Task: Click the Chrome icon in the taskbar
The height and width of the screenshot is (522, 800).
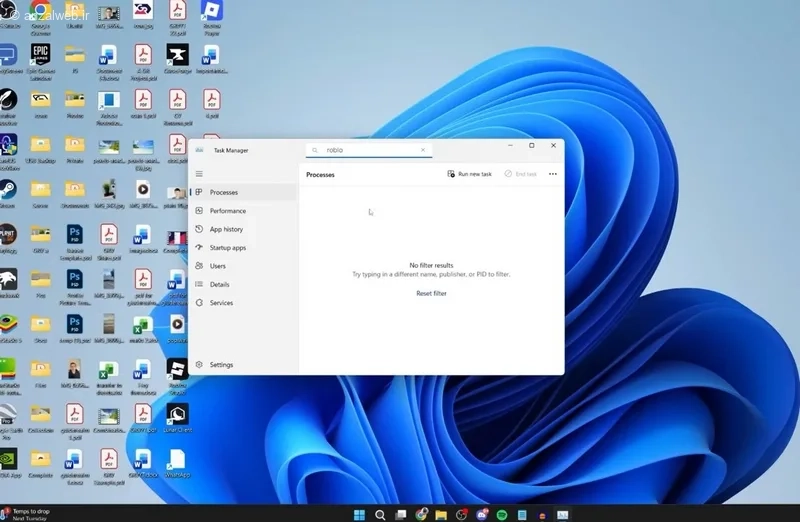Action: click(421, 515)
